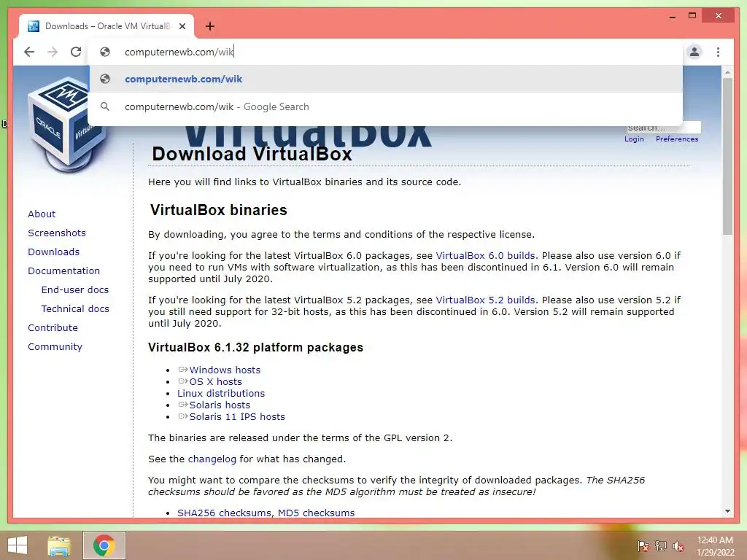Open the Windows Start button
Screen dimensions: 747x560
[18, 545]
